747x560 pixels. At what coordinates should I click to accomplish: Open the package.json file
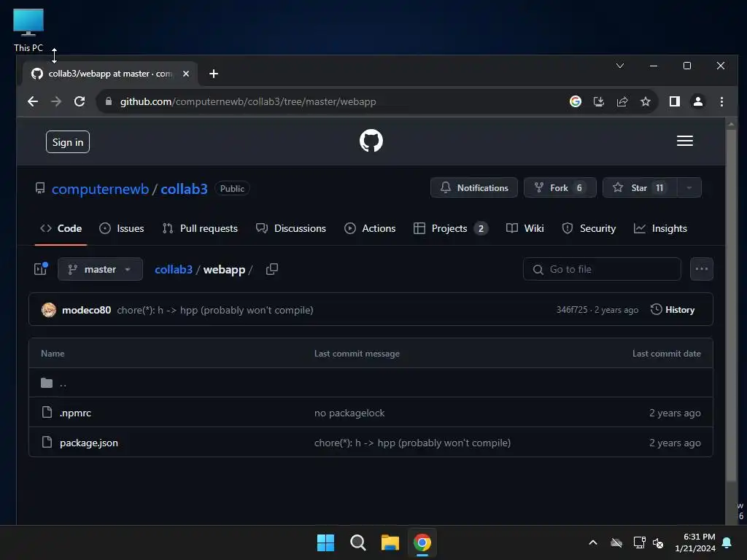88,443
